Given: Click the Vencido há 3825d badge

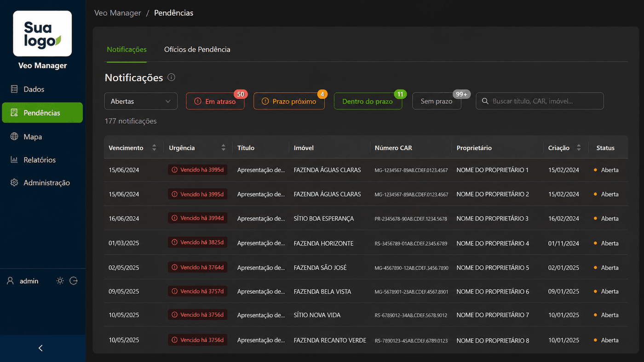Looking at the screenshot, I should [197, 243].
